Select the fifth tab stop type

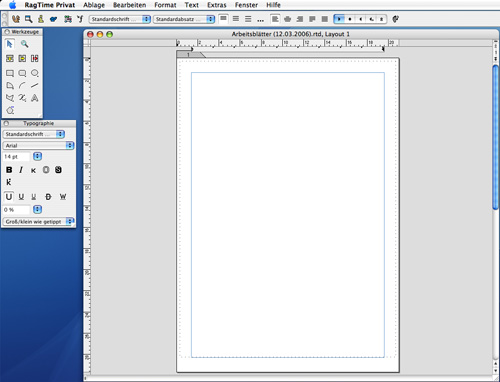pos(381,19)
